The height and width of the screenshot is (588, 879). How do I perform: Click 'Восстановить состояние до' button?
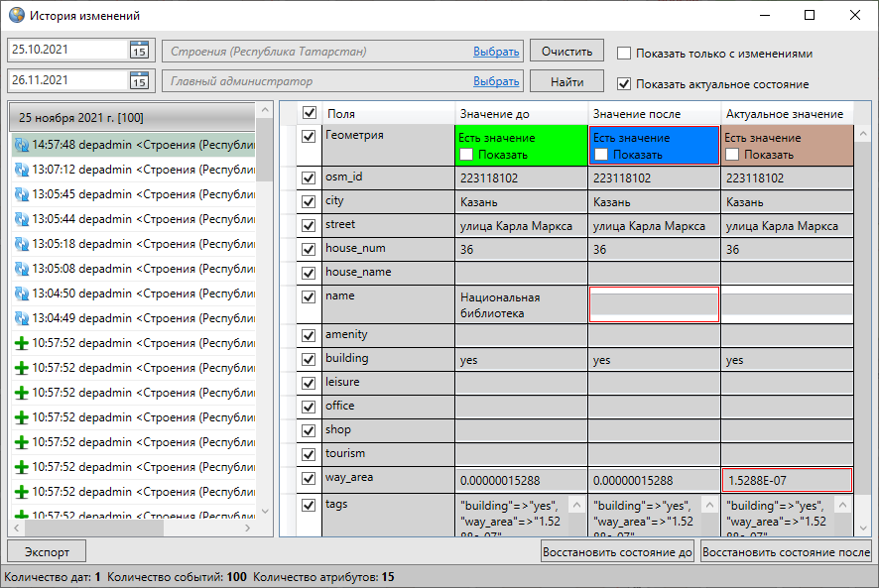[x=617, y=552]
